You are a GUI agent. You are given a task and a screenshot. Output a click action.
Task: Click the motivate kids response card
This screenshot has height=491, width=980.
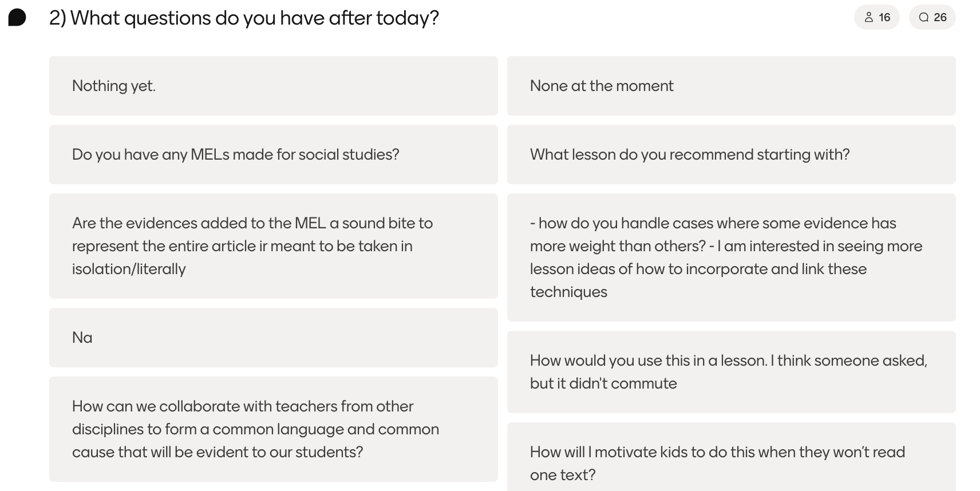[732, 457]
